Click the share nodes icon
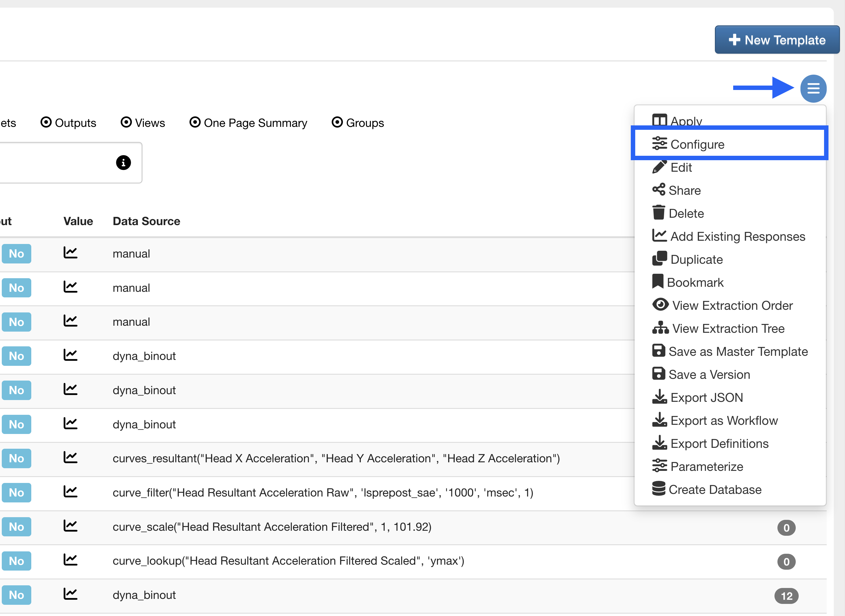845x616 pixels. pos(659,189)
